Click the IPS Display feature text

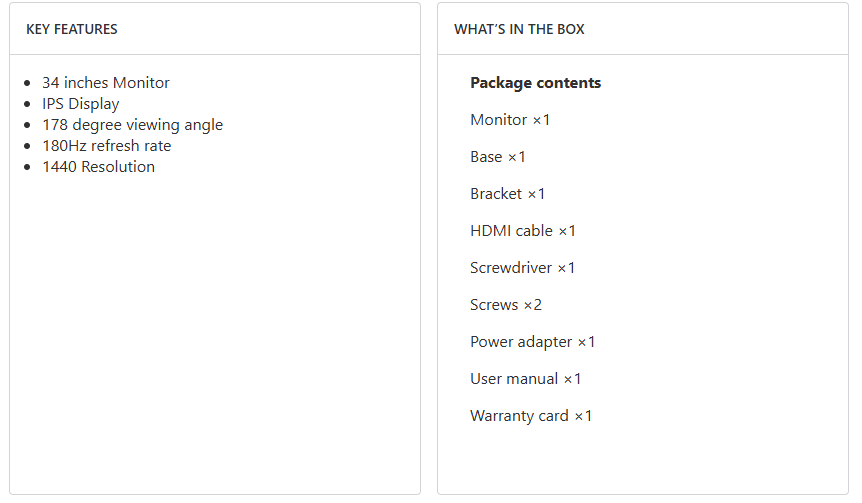(81, 104)
